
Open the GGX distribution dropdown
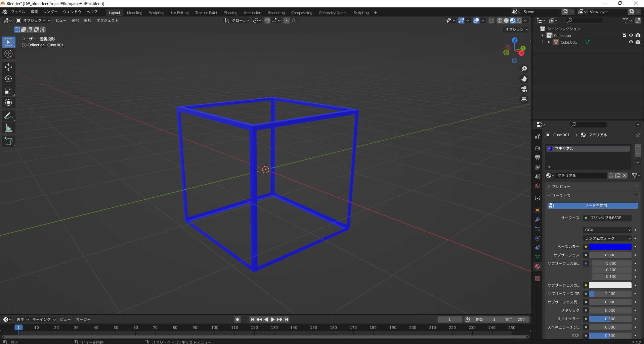point(607,230)
